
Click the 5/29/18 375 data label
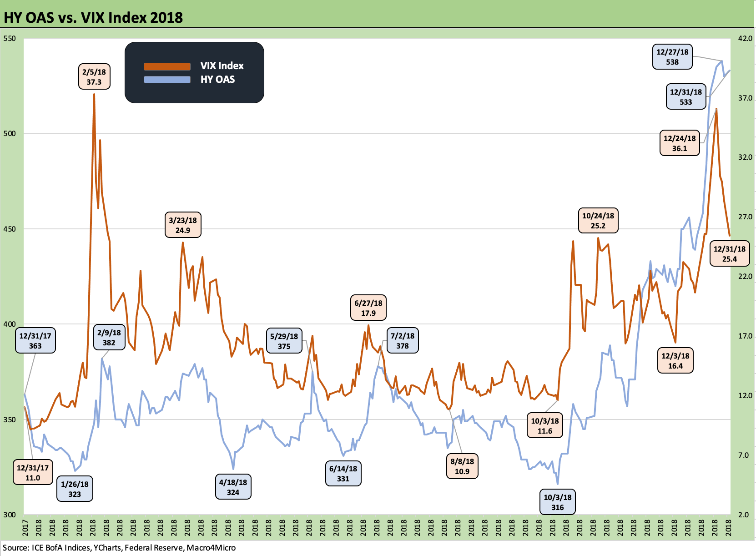point(284,341)
